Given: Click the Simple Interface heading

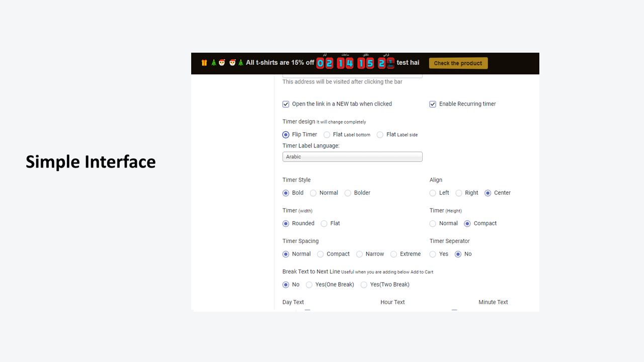Looking at the screenshot, I should (x=91, y=162).
